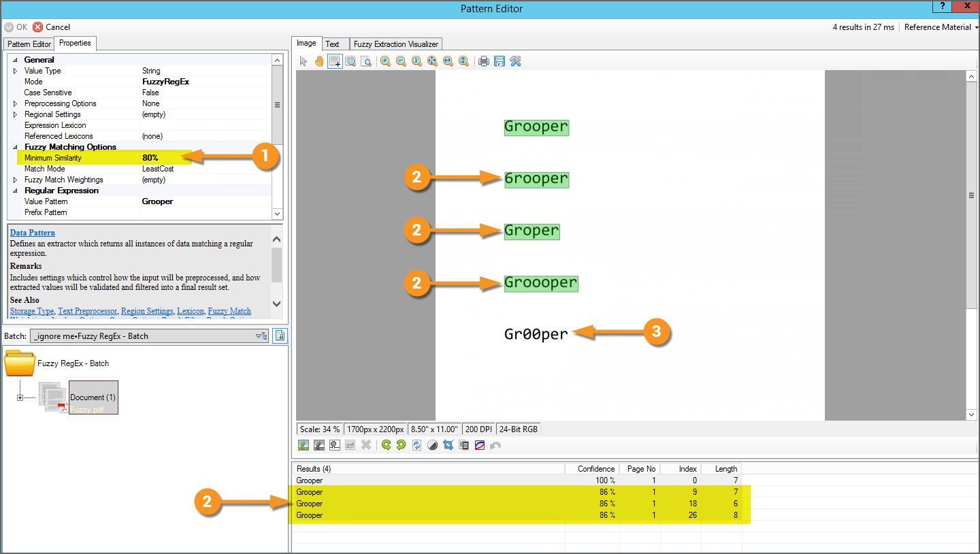Click the save image floppy icon
This screenshot has height=554, width=980.
pyautogui.click(x=500, y=61)
